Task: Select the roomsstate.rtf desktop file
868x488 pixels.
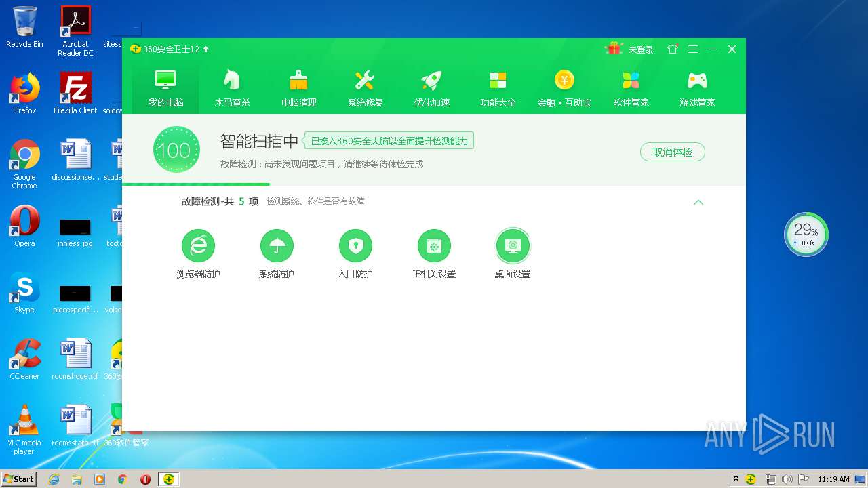Action: 75,426
